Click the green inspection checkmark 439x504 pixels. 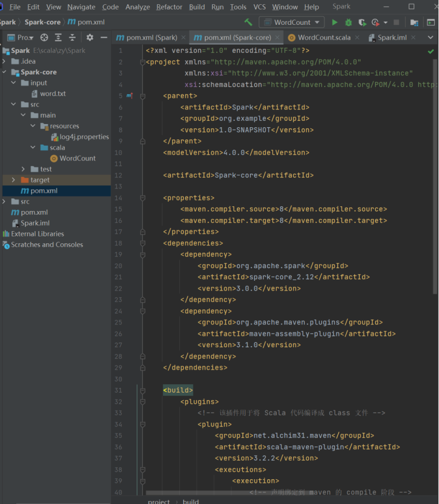[431, 51]
